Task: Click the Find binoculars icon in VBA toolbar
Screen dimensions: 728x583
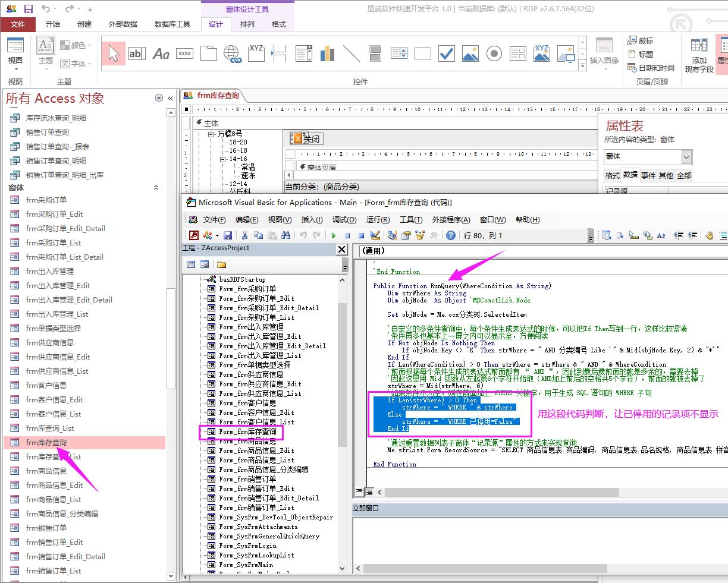Action: tap(285, 235)
